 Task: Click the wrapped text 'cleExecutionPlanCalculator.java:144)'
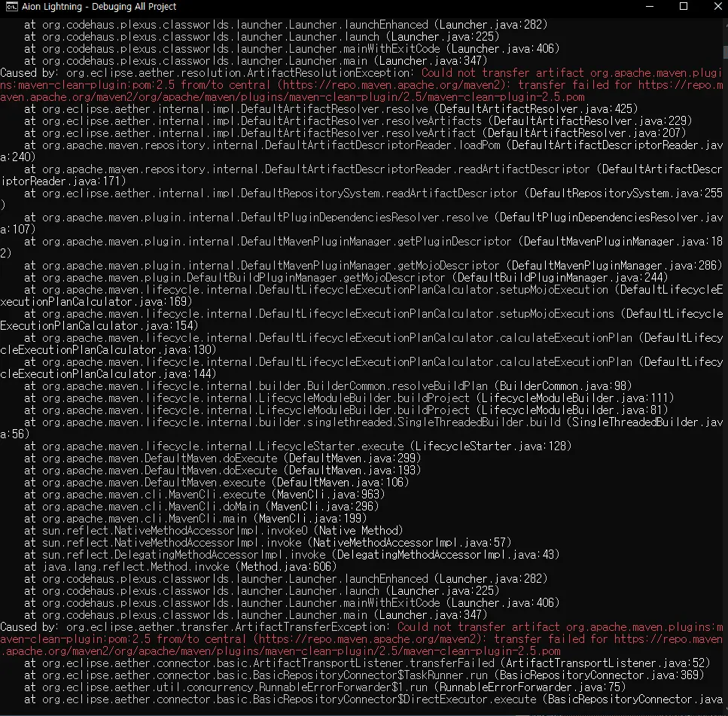(108, 374)
